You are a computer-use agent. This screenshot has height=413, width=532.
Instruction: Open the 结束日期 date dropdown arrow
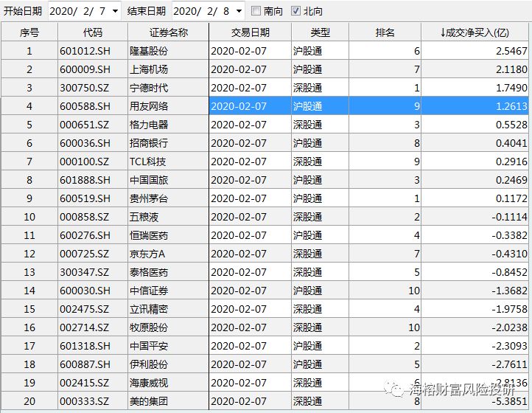(x=239, y=11)
